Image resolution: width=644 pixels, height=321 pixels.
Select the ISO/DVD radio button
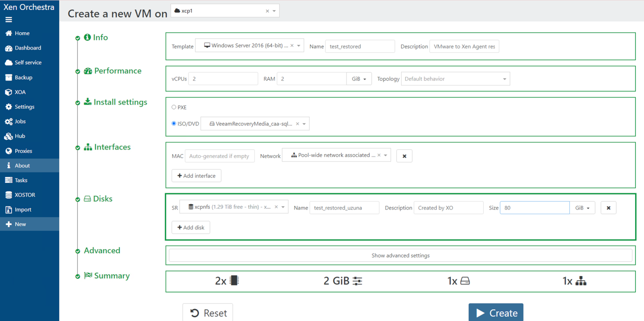pos(174,124)
